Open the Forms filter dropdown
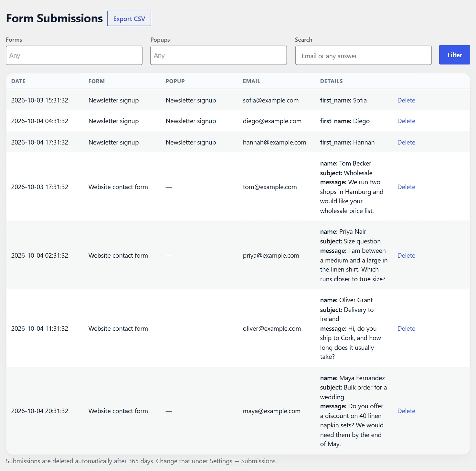This screenshot has height=471, width=476. point(74,55)
